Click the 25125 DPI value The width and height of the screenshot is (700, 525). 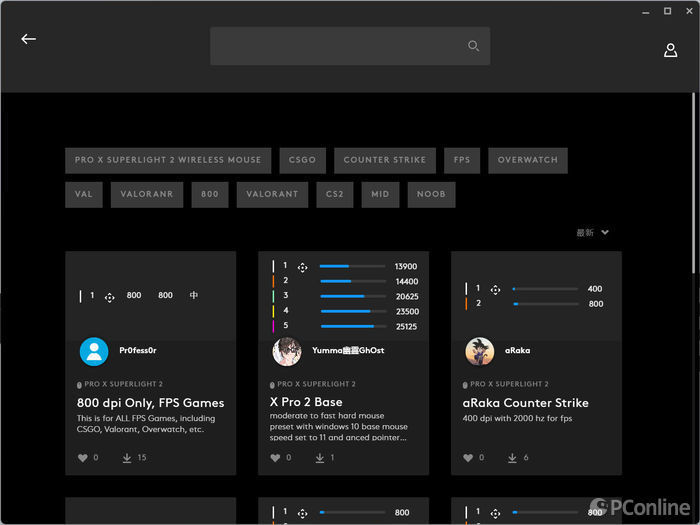(x=406, y=327)
